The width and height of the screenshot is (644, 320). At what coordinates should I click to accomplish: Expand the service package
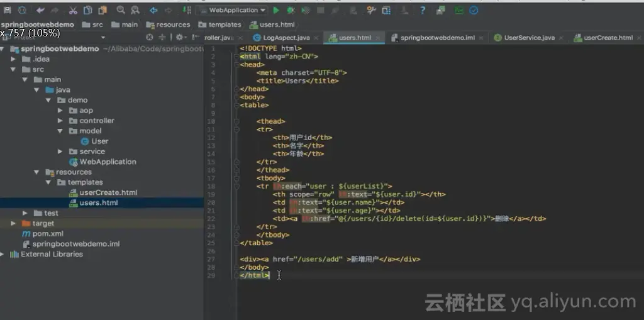click(60, 152)
